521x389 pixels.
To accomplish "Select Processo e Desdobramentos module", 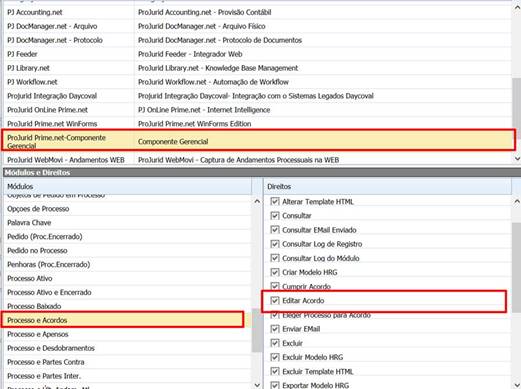I will (x=127, y=348).
